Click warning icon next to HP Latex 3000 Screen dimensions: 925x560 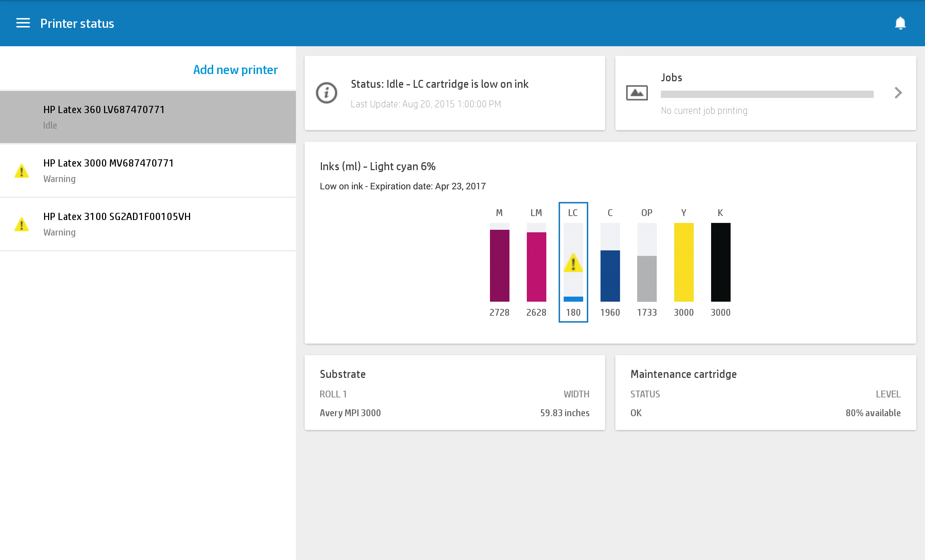21,171
